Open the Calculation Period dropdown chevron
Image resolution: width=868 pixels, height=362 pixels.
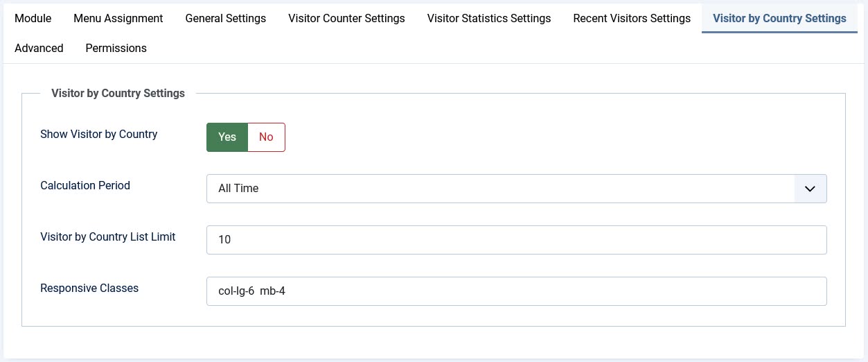[x=810, y=188]
